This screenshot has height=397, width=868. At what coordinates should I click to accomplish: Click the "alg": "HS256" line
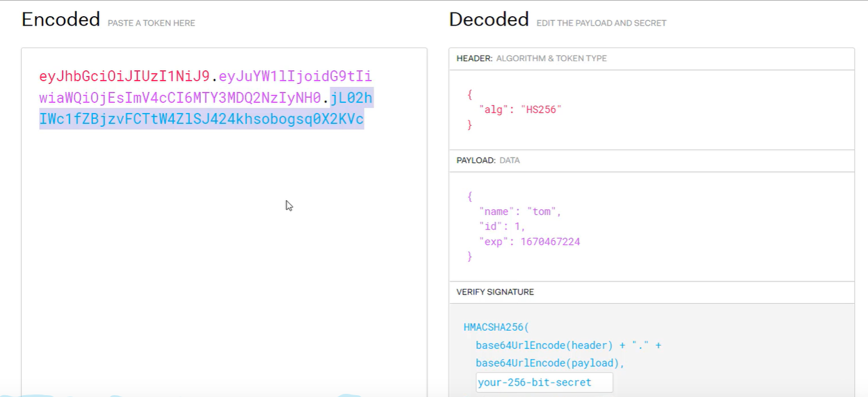pos(520,109)
